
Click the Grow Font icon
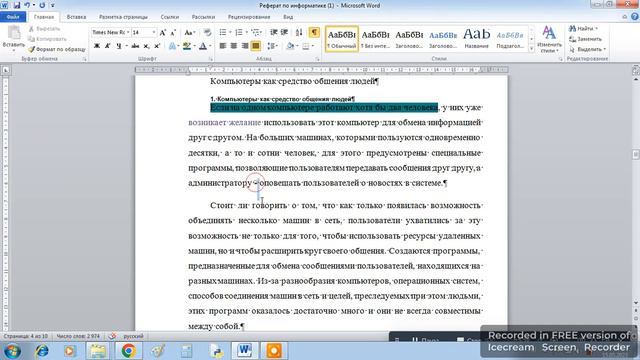(163, 33)
